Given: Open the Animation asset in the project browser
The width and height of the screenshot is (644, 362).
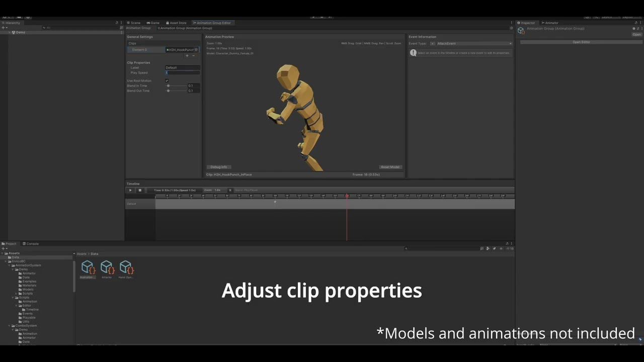Looking at the screenshot, I should 88,267.
